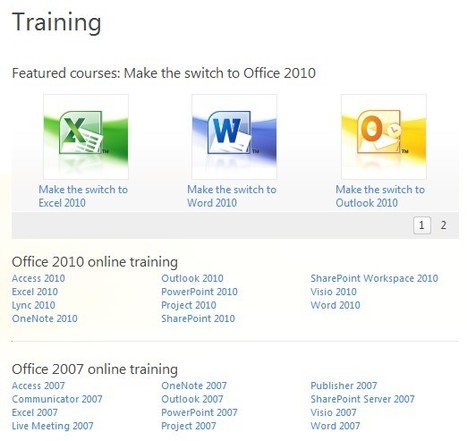Open Access 2007 training

[x=38, y=386]
